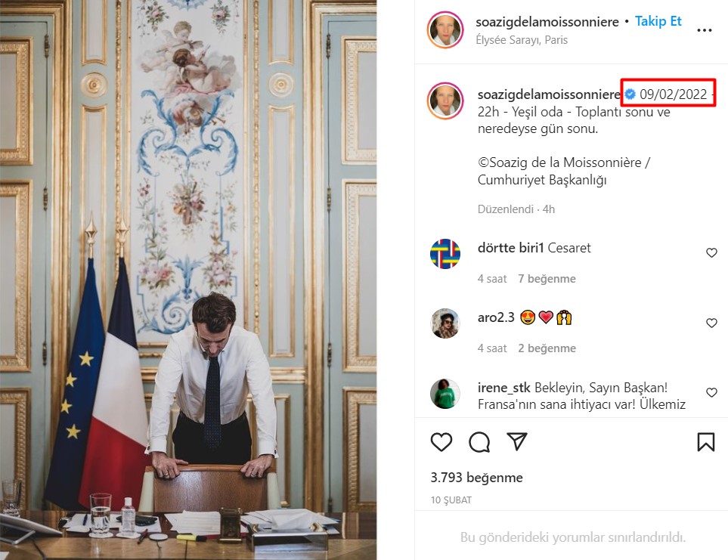728x560 pixels.
Task: Open the Élysée Sarayı, Paris location link
Action: pos(522,40)
